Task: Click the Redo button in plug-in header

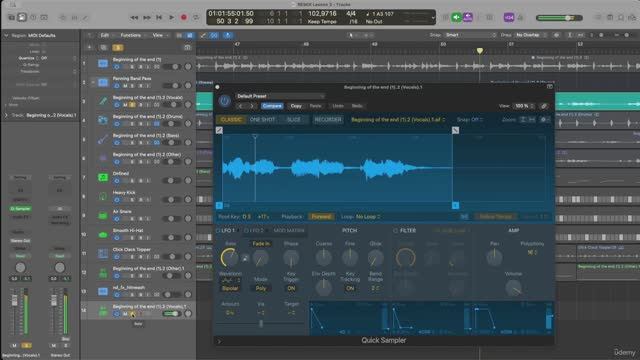Action: tap(357, 106)
